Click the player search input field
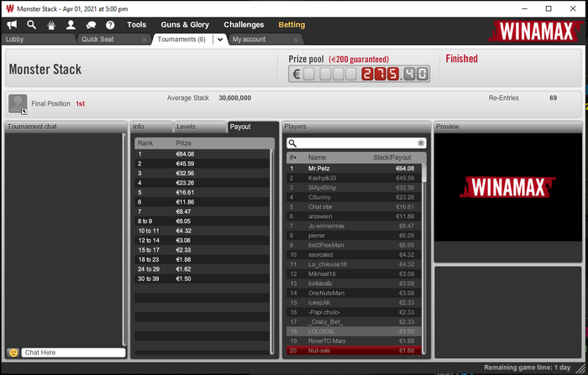 (x=356, y=143)
